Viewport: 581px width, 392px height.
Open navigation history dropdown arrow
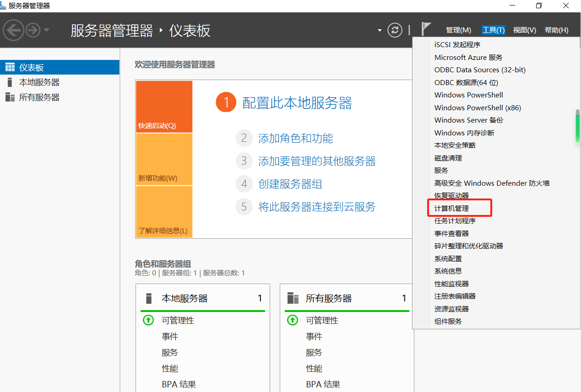point(46,31)
